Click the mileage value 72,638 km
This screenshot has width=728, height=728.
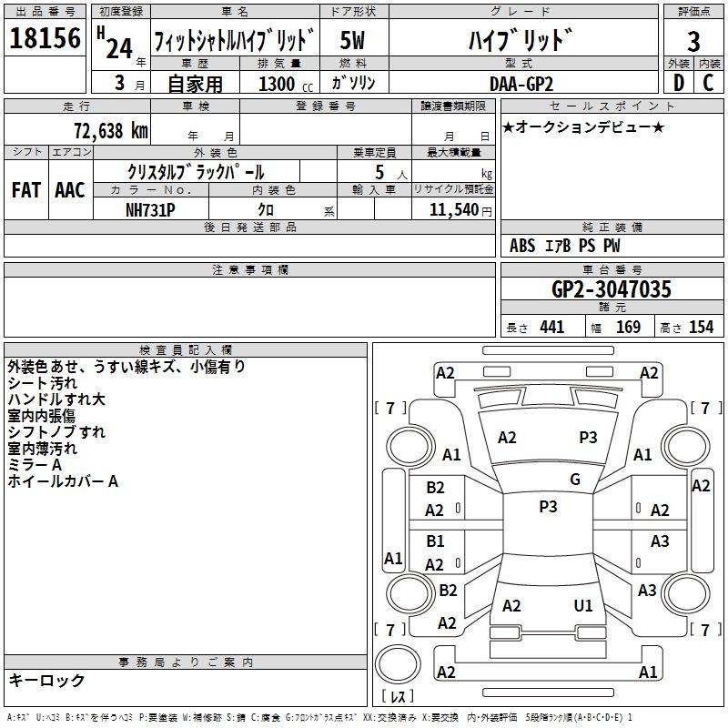(x=106, y=130)
